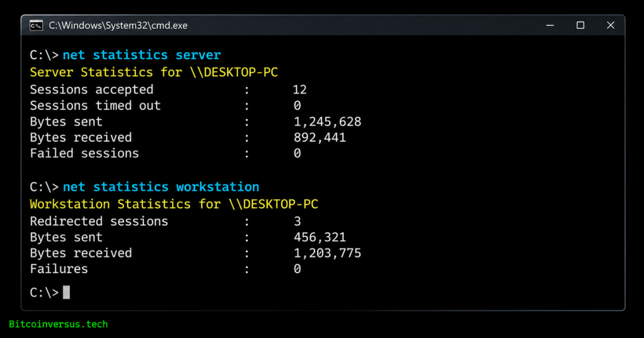Click the 'net statistics workstation' command text
This screenshot has height=338, width=644.
point(161,187)
